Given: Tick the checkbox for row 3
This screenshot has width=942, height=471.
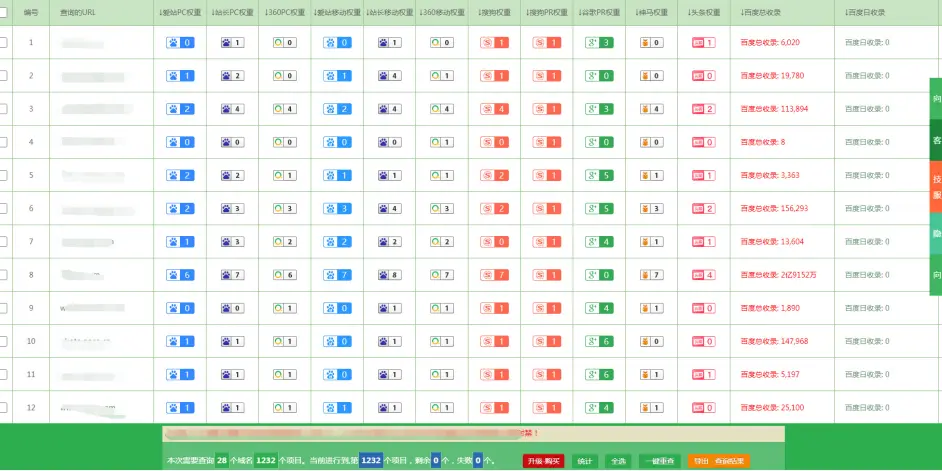Looking at the screenshot, I should click(3, 109).
